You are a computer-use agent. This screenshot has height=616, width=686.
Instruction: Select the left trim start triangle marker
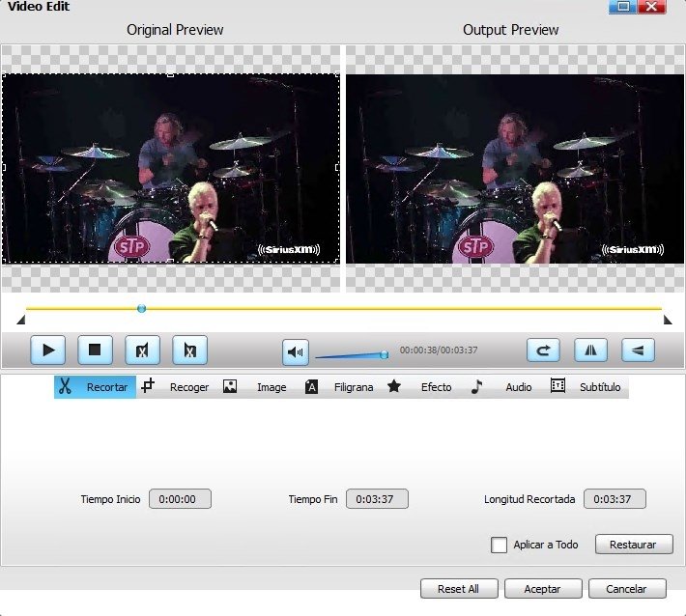(20, 321)
